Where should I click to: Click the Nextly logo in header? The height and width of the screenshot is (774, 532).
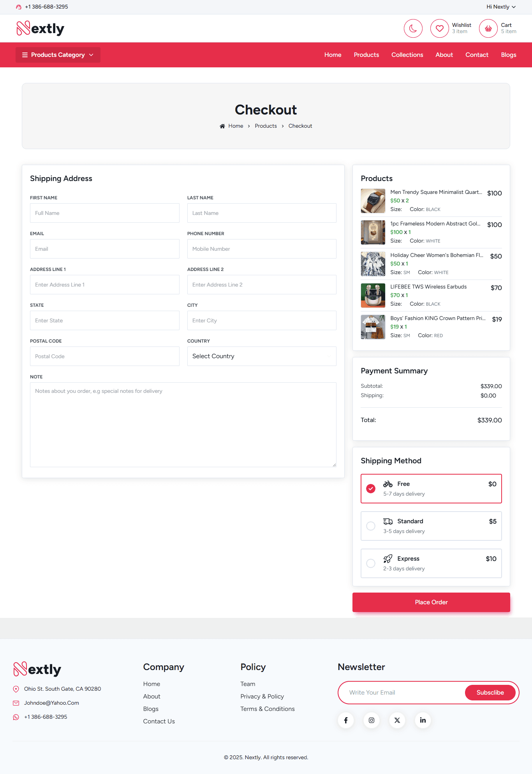pos(41,28)
